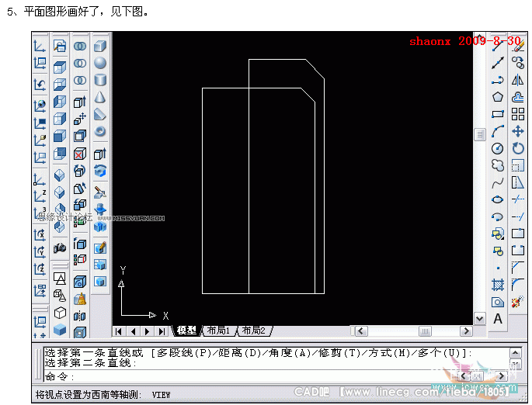Jump to the first layout tab arrow
The image size is (532, 405).
pos(118,331)
